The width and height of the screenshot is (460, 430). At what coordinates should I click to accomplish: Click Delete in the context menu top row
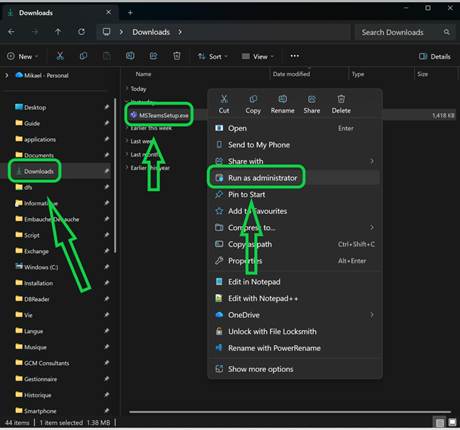pos(341,104)
